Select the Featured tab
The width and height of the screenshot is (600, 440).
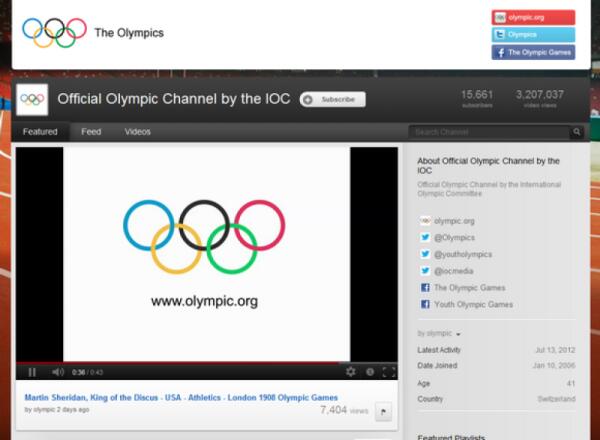coord(40,132)
